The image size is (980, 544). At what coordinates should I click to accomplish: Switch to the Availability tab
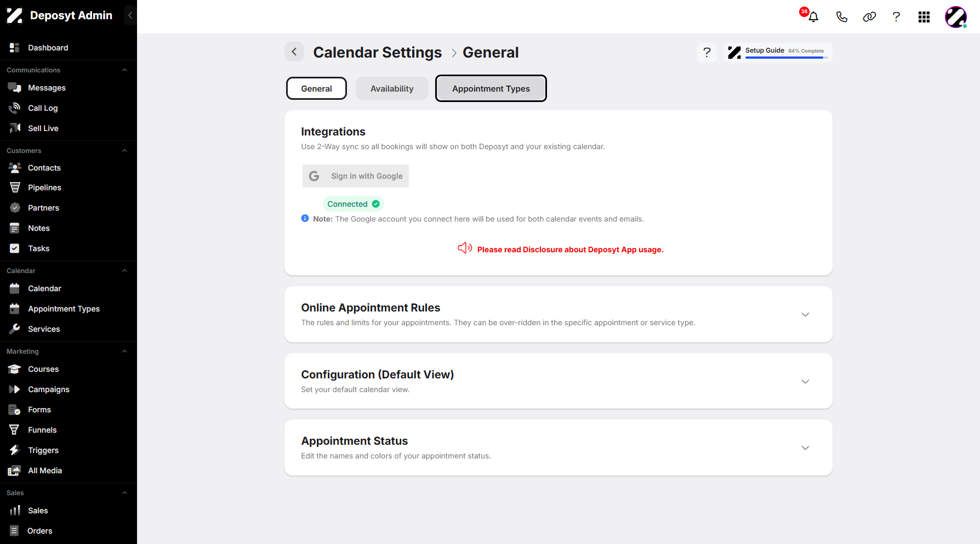[392, 88]
